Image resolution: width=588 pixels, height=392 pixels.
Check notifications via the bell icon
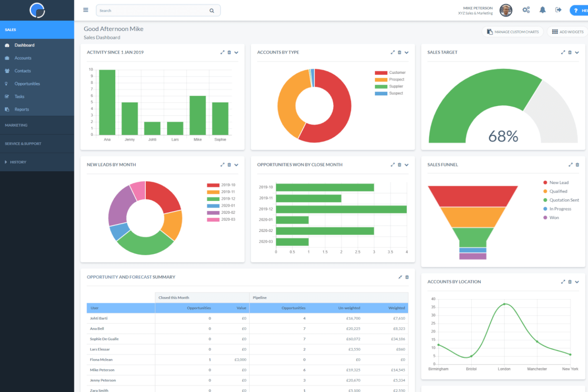click(x=542, y=10)
